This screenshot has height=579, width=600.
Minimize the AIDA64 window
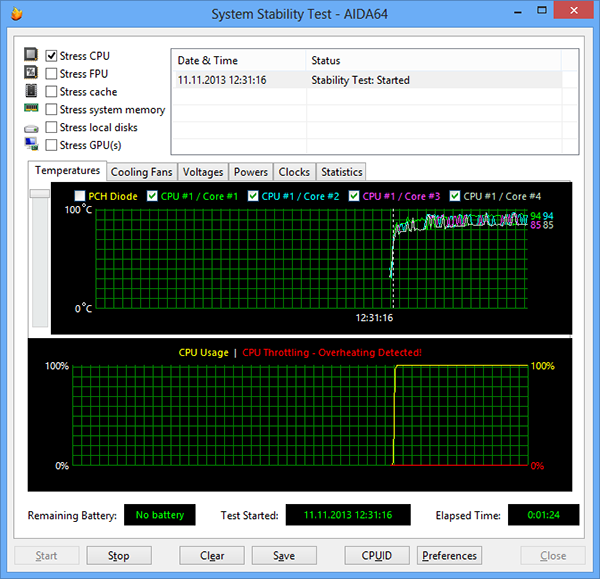[x=518, y=11]
